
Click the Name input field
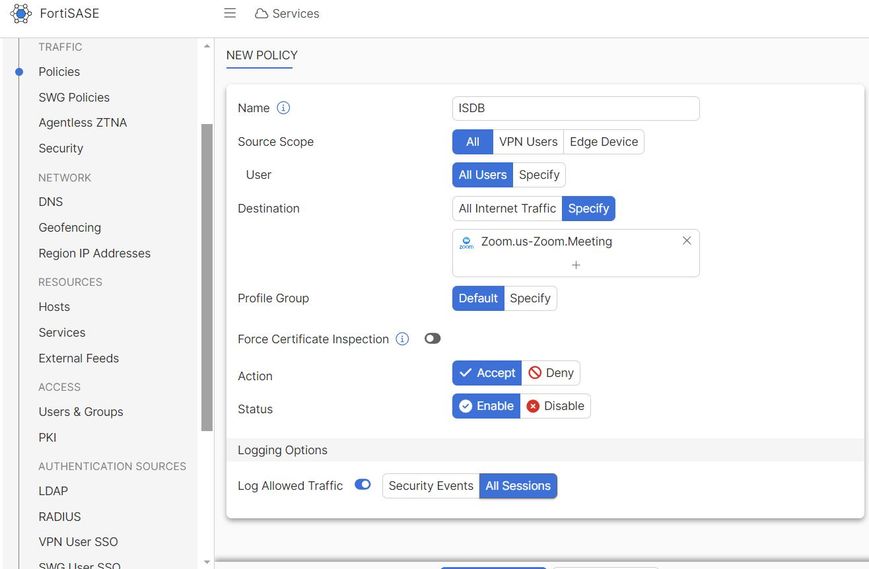576,108
